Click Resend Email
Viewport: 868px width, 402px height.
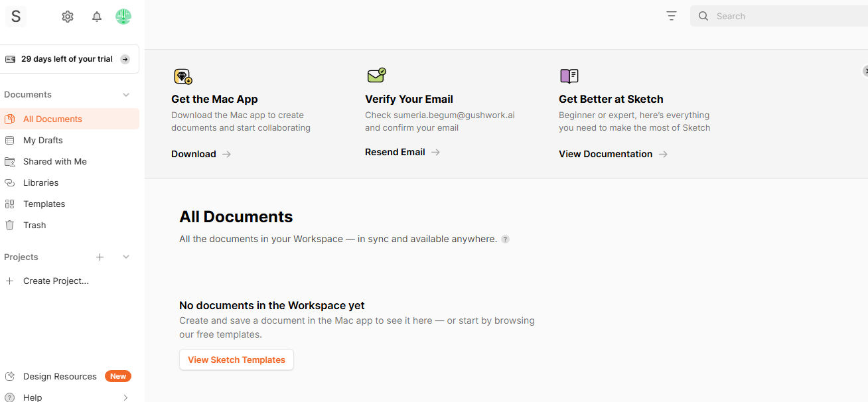[x=402, y=152]
